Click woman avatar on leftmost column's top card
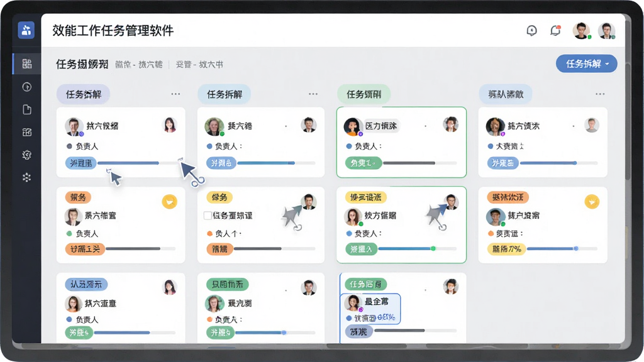This screenshot has height=362, width=644. coord(170,125)
